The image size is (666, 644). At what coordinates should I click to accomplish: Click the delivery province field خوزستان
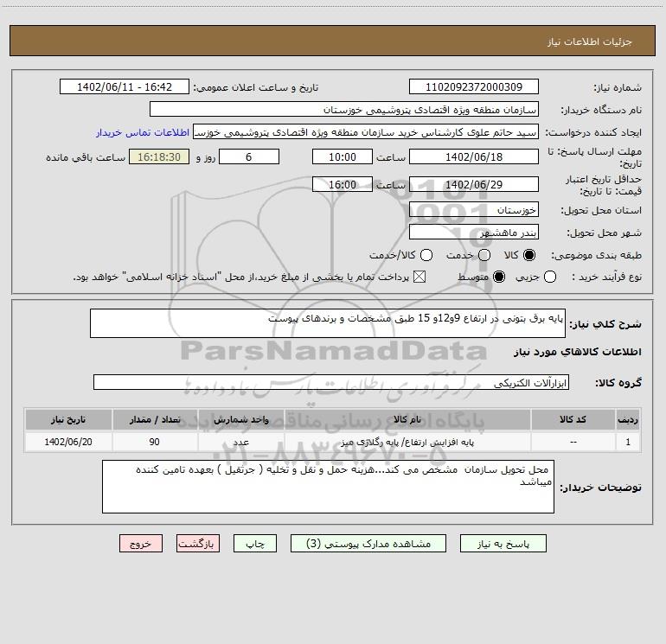[x=474, y=209]
